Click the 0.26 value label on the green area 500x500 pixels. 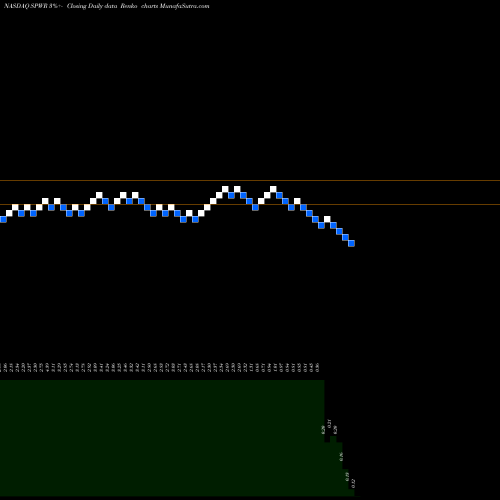point(341,457)
